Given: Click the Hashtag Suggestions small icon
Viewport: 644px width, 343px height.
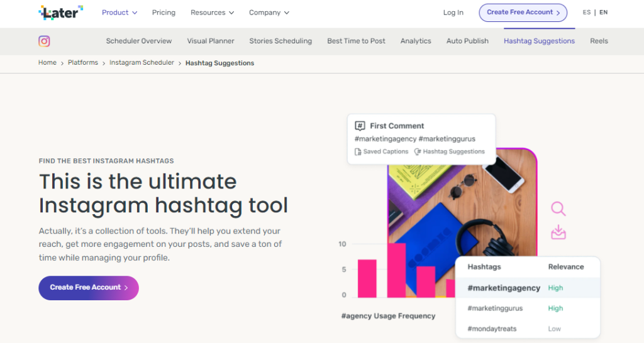Looking at the screenshot, I should coord(418,152).
